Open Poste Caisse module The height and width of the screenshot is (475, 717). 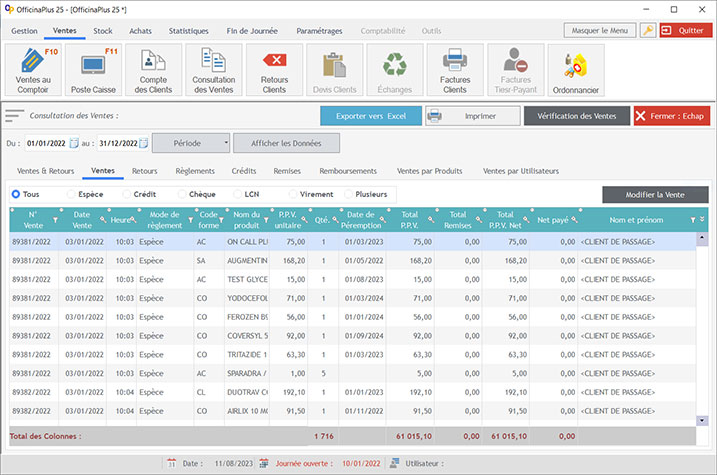[x=95, y=71]
